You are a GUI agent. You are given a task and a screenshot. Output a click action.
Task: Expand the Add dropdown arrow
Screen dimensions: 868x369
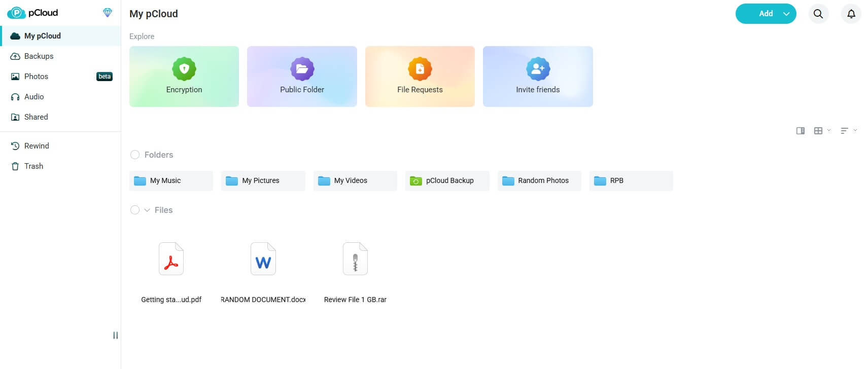click(x=786, y=14)
